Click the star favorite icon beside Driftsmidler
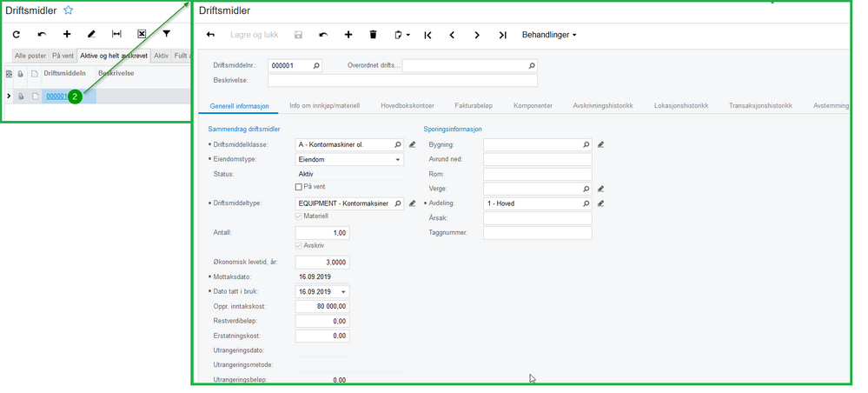Screen dimensions: 868x393 (68, 10)
